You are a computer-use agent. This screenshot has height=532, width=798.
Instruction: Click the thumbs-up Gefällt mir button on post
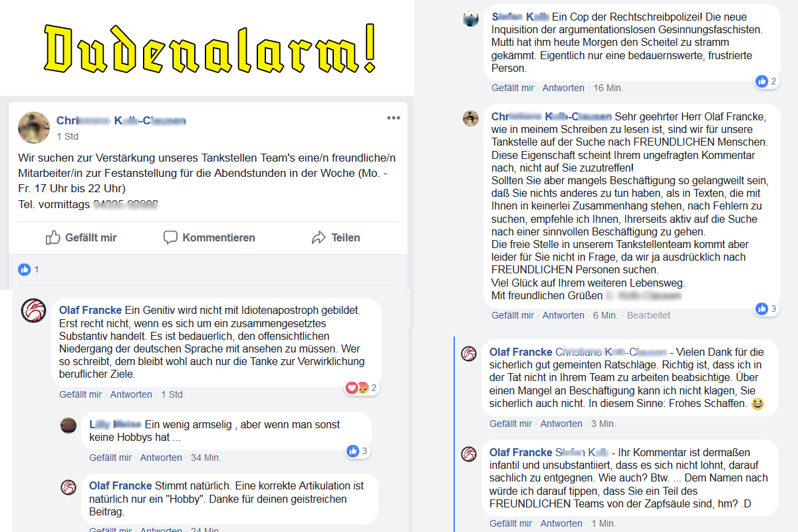pos(81,237)
